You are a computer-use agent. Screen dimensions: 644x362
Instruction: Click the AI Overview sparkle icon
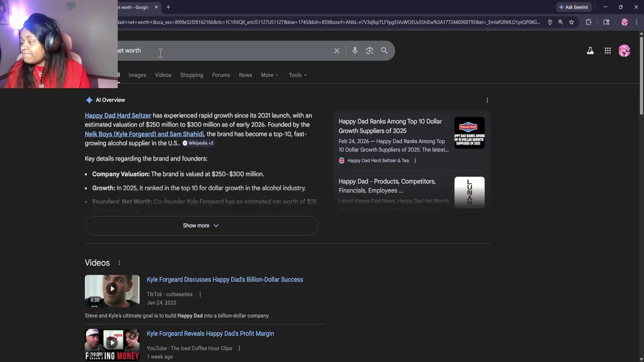click(x=89, y=100)
